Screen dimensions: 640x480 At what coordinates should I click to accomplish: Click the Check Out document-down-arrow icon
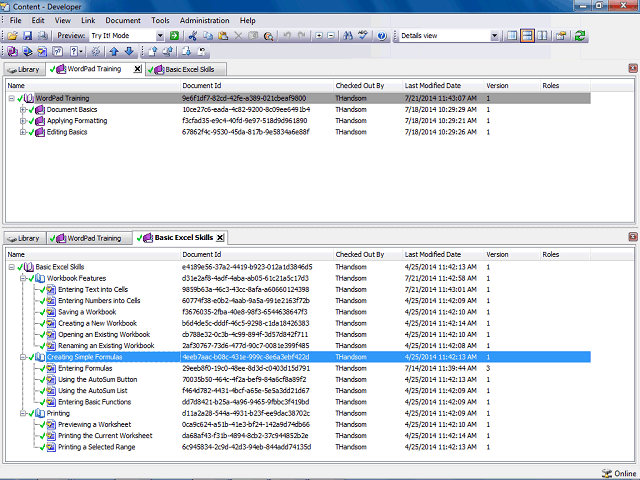coord(186,51)
